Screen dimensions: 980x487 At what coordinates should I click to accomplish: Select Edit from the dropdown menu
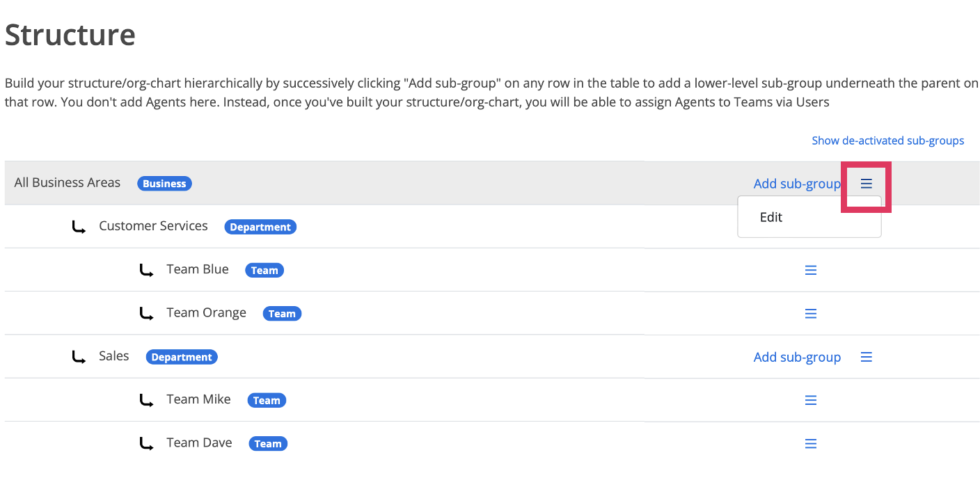click(771, 217)
